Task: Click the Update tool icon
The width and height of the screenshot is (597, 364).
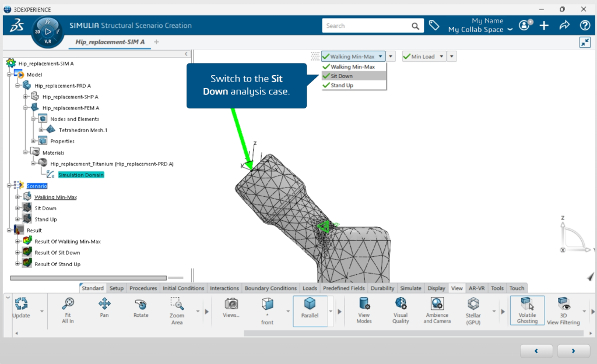Action: (22, 303)
